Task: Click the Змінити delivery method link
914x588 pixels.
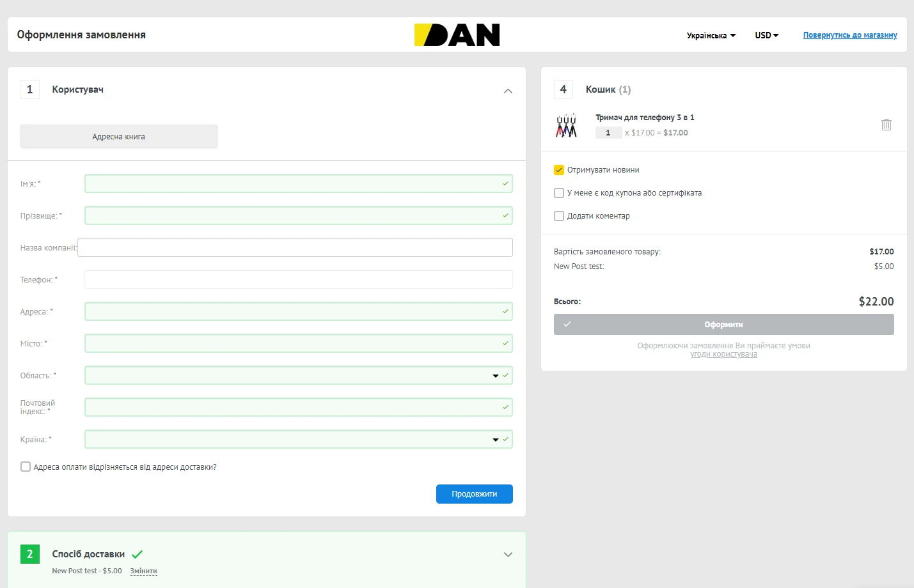Action: (x=143, y=571)
